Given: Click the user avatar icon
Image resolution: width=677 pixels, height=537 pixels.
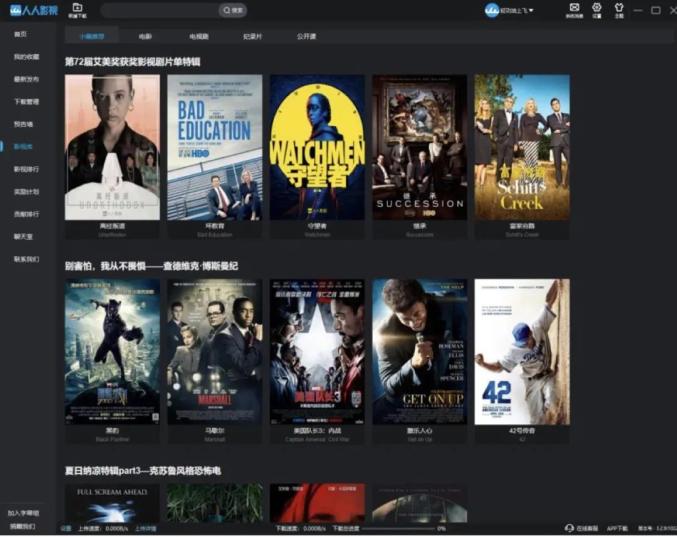Looking at the screenshot, I should (x=492, y=10).
